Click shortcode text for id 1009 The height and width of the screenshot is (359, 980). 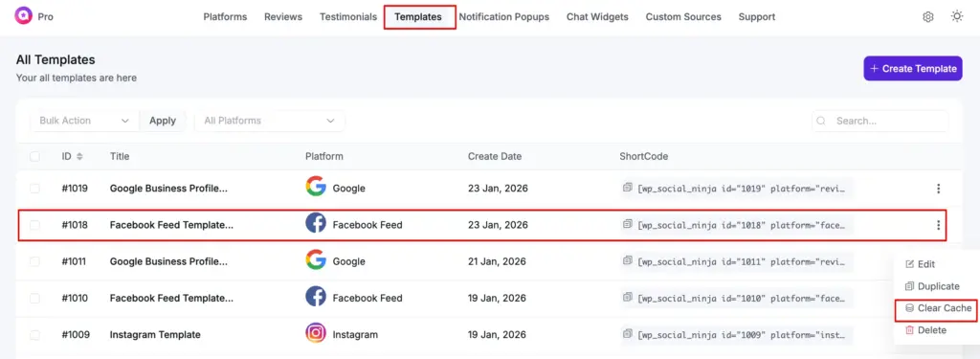743,335
